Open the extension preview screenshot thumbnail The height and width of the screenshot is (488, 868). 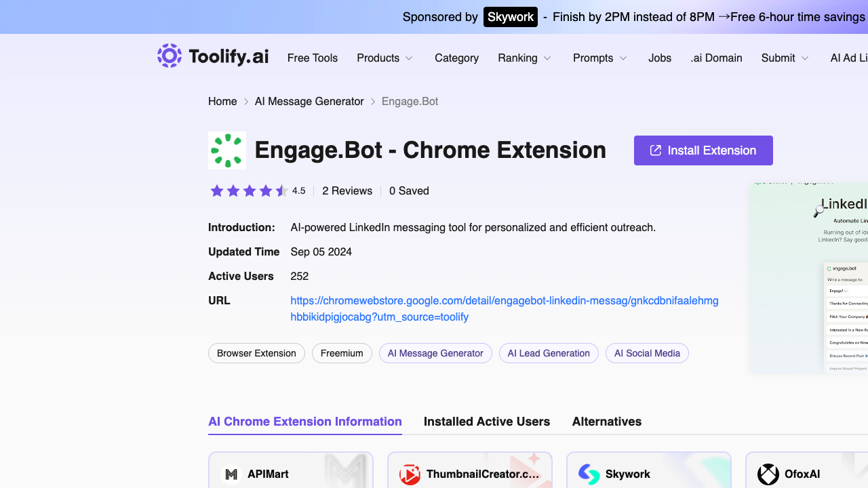[809, 278]
